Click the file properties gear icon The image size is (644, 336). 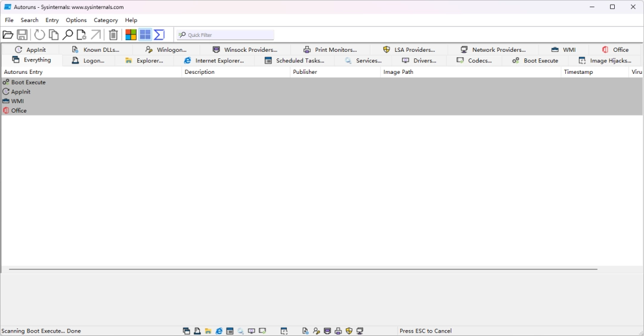tap(82, 35)
